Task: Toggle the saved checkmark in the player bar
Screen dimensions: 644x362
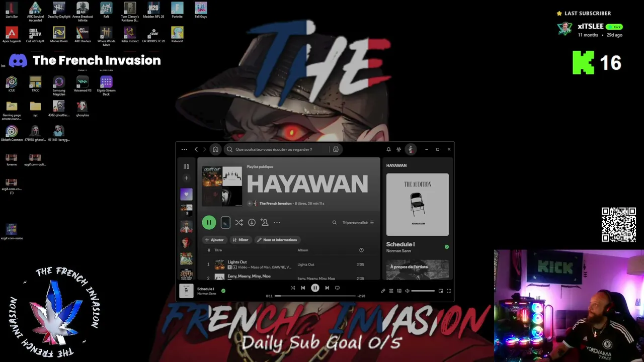Action: point(223,291)
